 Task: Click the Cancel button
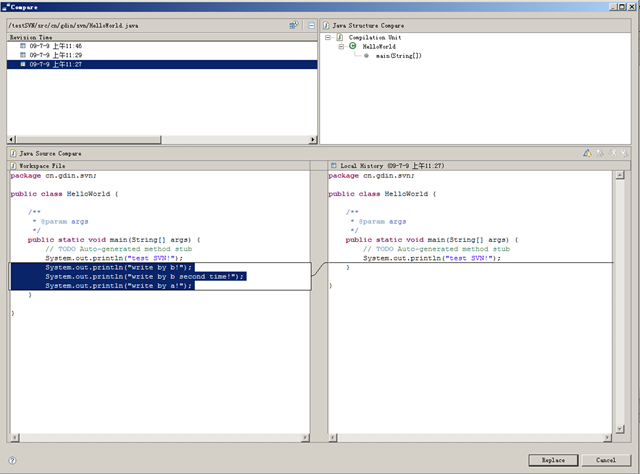click(x=606, y=460)
